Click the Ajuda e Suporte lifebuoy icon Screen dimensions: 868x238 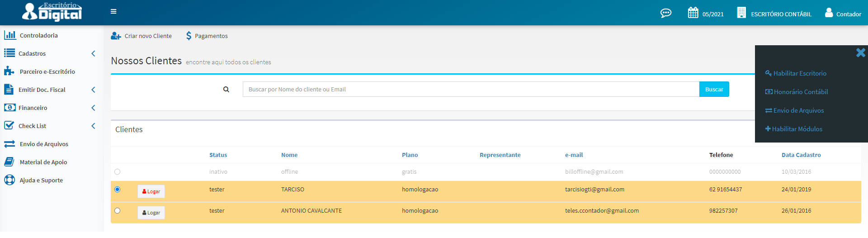point(9,180)
